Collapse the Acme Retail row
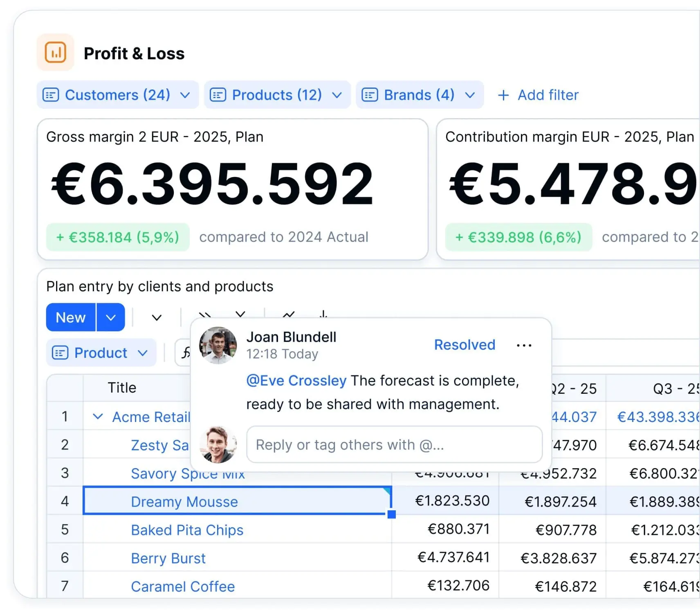 pos(98,417)
